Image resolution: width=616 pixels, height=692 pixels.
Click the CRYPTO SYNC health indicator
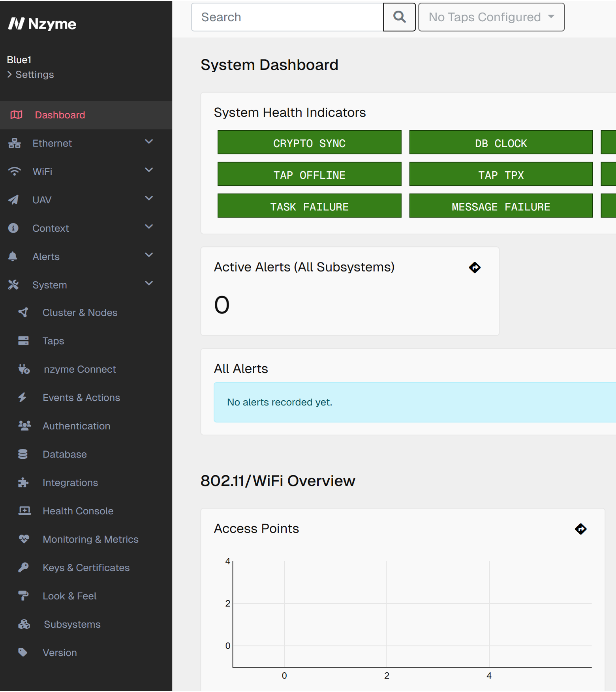(309, 142)
